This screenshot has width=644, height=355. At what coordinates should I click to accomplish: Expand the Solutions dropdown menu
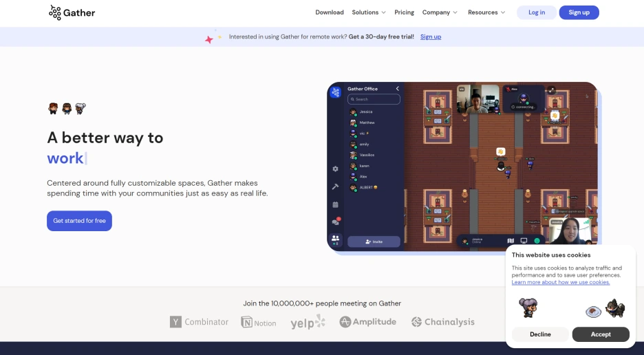pos(368,12)
